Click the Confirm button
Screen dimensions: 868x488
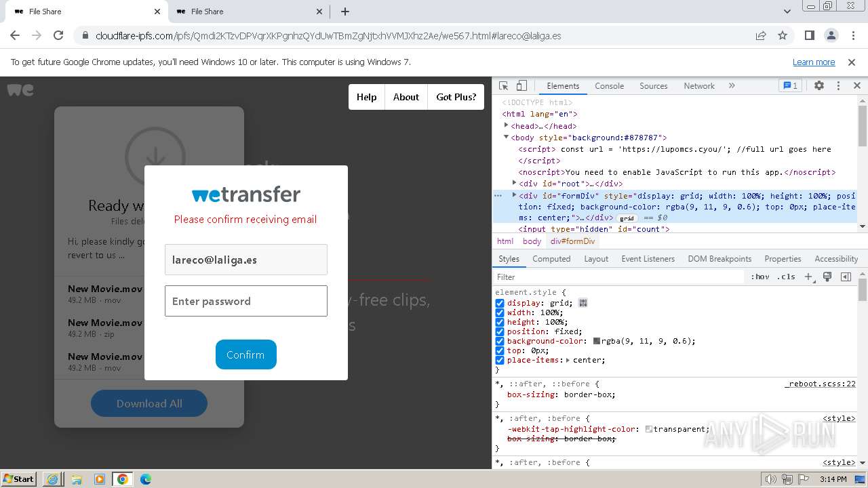[x=245, y=354]
